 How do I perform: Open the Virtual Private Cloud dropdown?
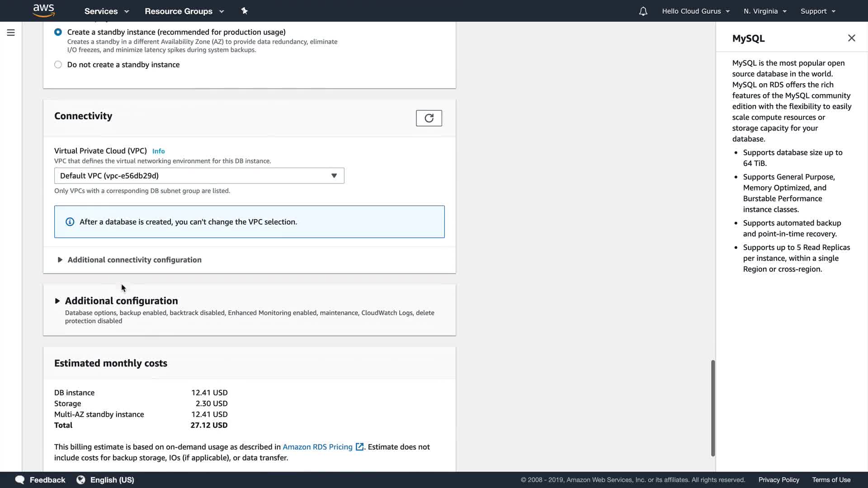coord(199,176)
